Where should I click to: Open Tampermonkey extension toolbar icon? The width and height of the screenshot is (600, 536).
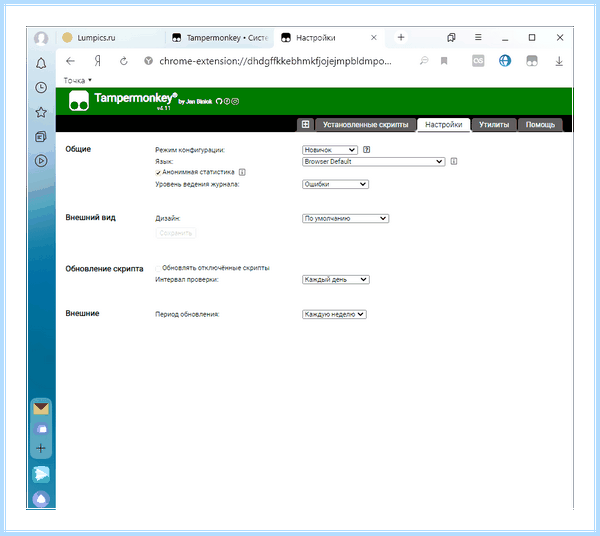click(532, 61)
